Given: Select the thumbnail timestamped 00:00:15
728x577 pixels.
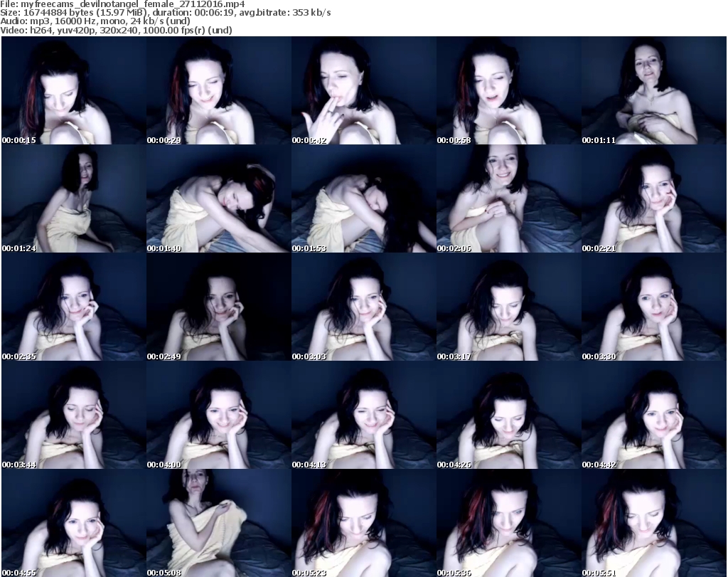Looking at the screenshot, I should (x=74, y=90).
